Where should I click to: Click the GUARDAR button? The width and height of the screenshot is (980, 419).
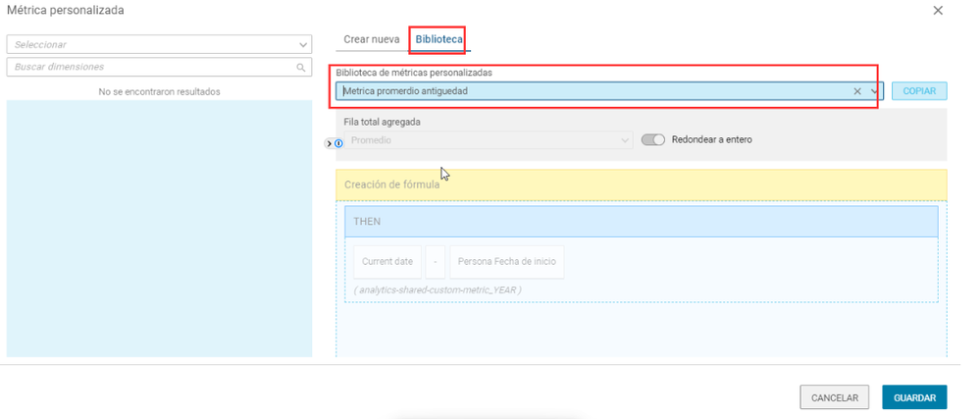[914, 397]
